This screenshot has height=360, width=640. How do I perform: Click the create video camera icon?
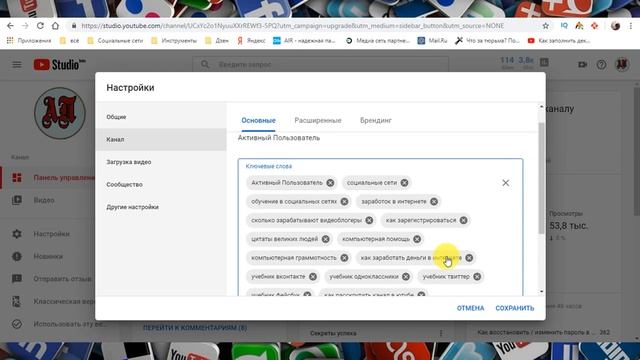[582, 64]
